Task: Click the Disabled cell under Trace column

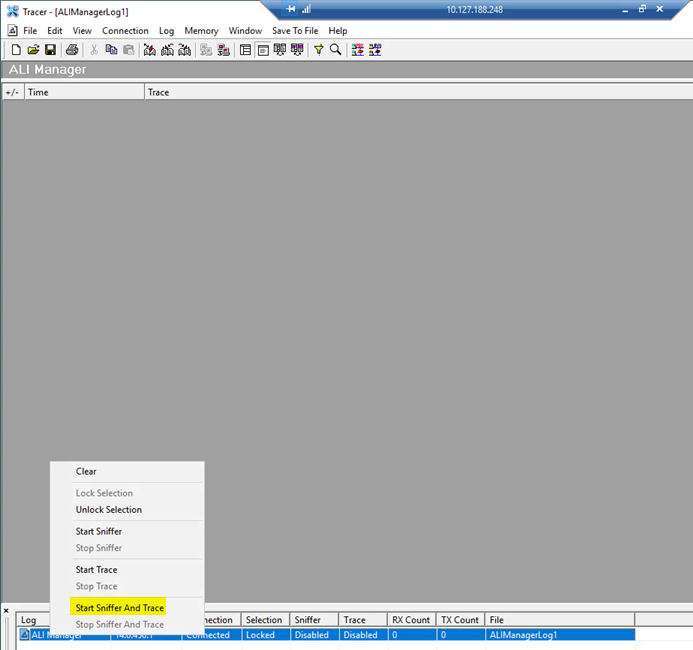Action: tap(363, 635)
